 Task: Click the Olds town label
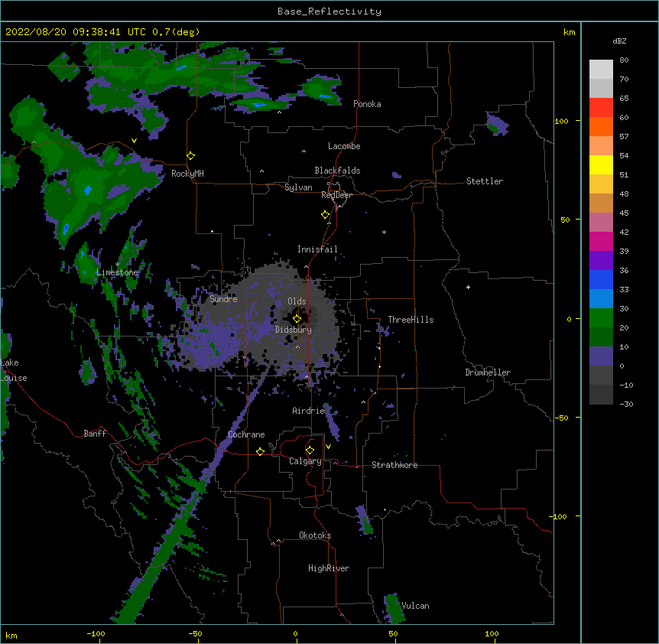pos(297,301)
